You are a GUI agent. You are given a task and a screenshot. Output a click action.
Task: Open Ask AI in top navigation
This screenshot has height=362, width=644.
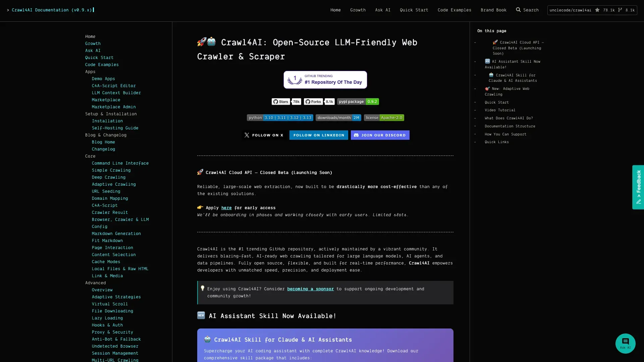pyautogui.click(x=383, y=10)
